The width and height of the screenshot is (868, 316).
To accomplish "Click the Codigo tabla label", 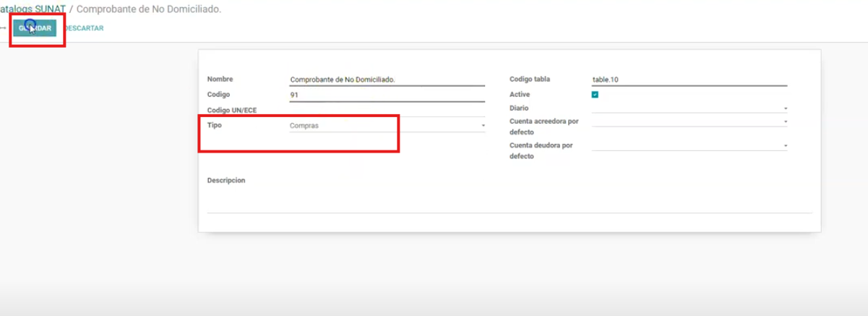I will pyautogui.click(x=530, y=80).
